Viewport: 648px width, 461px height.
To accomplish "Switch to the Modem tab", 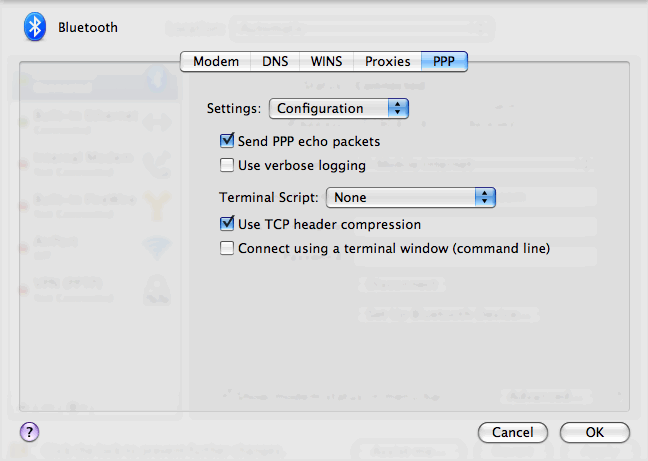I will [x=215, y=61].
